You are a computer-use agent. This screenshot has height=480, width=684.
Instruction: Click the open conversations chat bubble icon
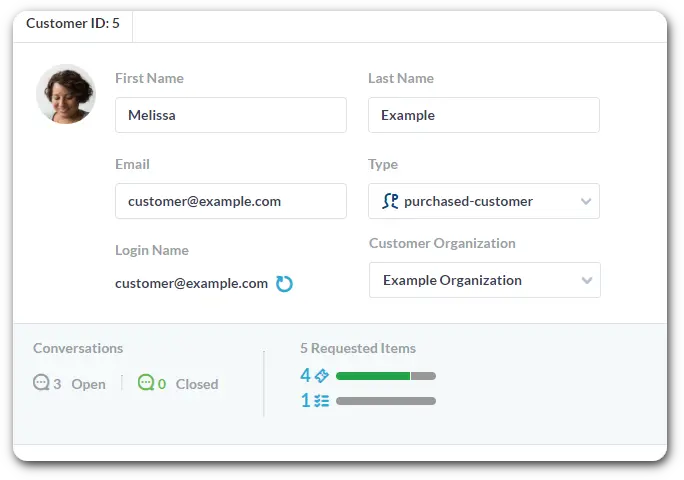(x=41, y=383)
